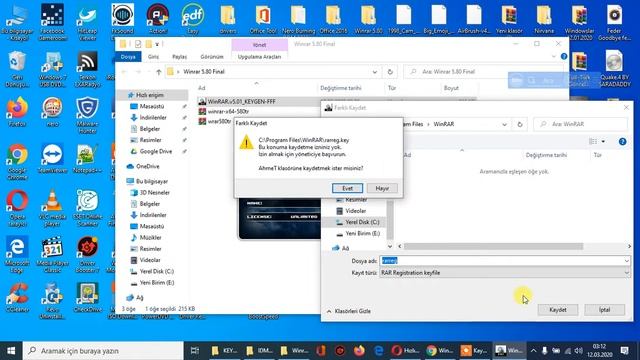This screenshot has height=360, width=640.
Task: Open 3D Nesneler in Explorer sidebar
Action: point(150,193)
